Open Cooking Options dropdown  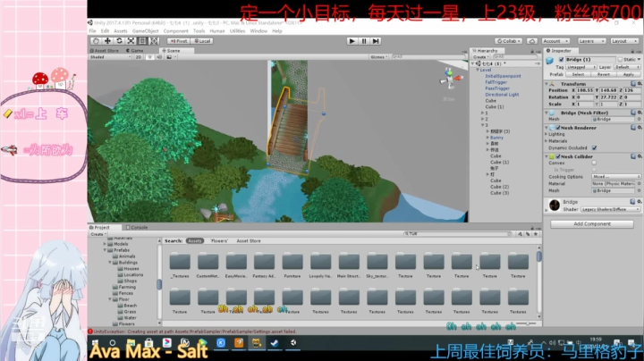click(616, 176)
